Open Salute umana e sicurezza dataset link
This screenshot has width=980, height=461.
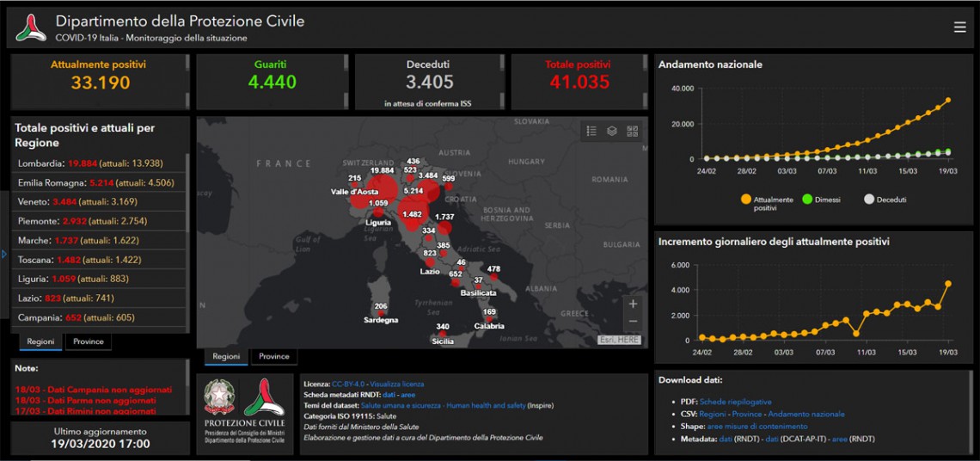point(444,405)
